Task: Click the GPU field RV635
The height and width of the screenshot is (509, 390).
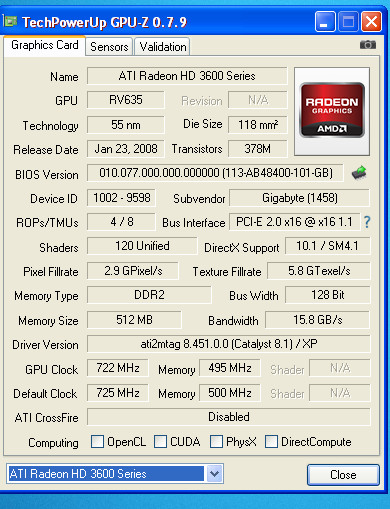Action: (126, 100)
